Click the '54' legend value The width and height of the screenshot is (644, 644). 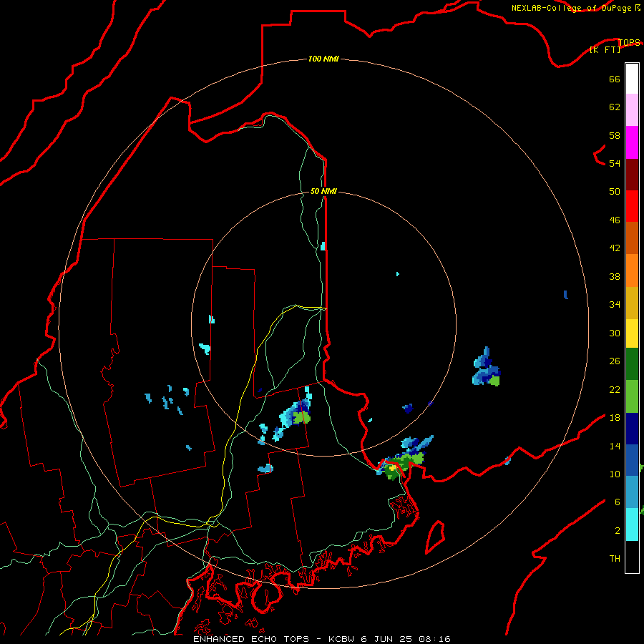pyautogui.click(x=615, y=163)
